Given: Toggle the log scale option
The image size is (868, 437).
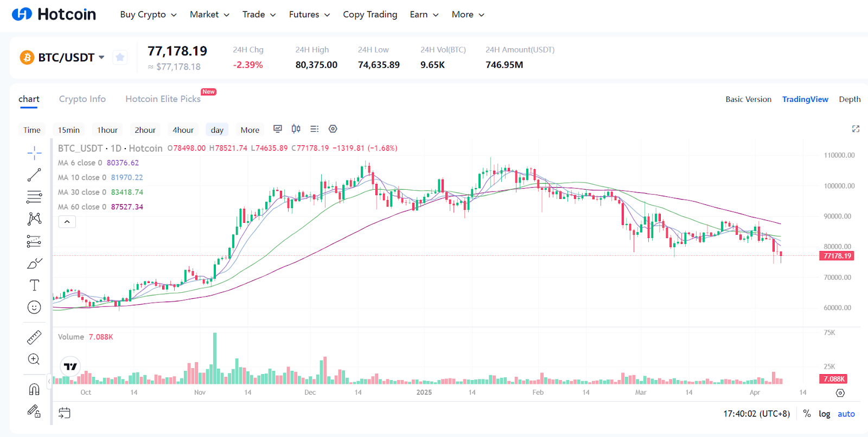Looking at the screenshot, I should (824, 414).
